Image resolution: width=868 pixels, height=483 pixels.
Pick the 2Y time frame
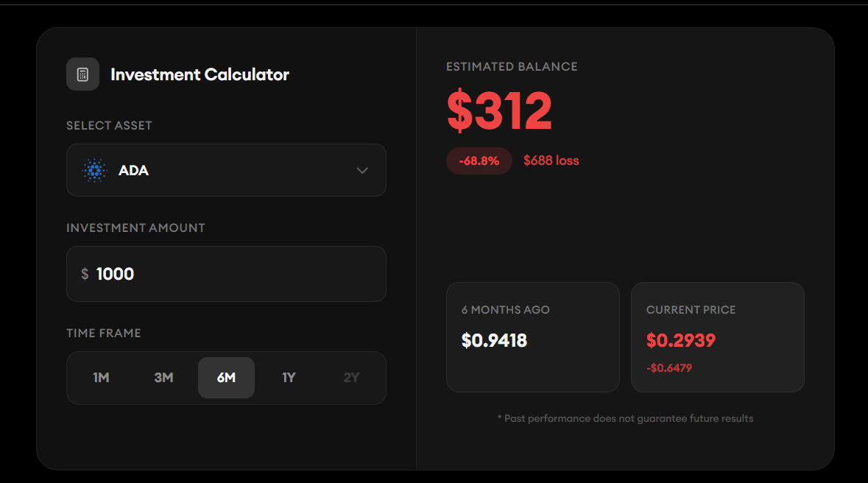point(351,378)
